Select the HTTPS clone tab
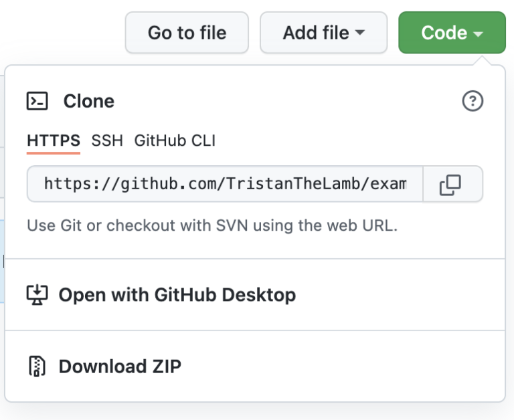Image resolution: width=514 pixels, height=420 pixels. [x=54, y=141]
